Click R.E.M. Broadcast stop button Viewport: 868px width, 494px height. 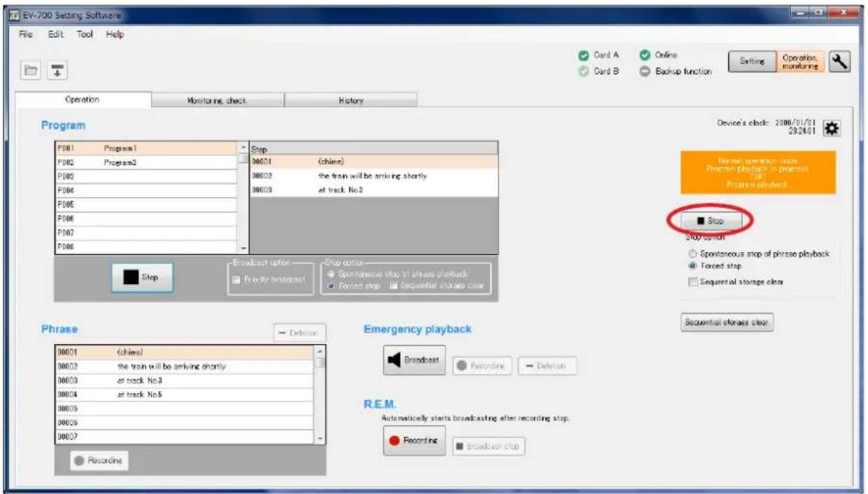click(x=489, y=446)
